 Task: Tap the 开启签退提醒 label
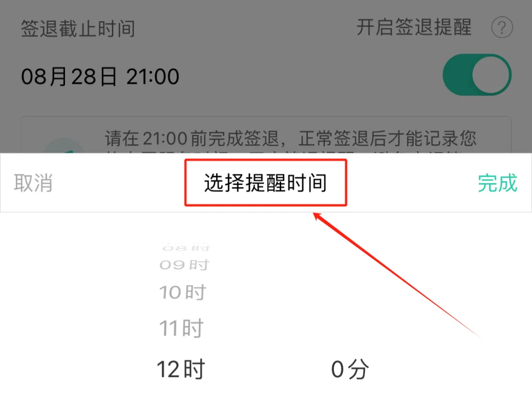tap(414, 27)
